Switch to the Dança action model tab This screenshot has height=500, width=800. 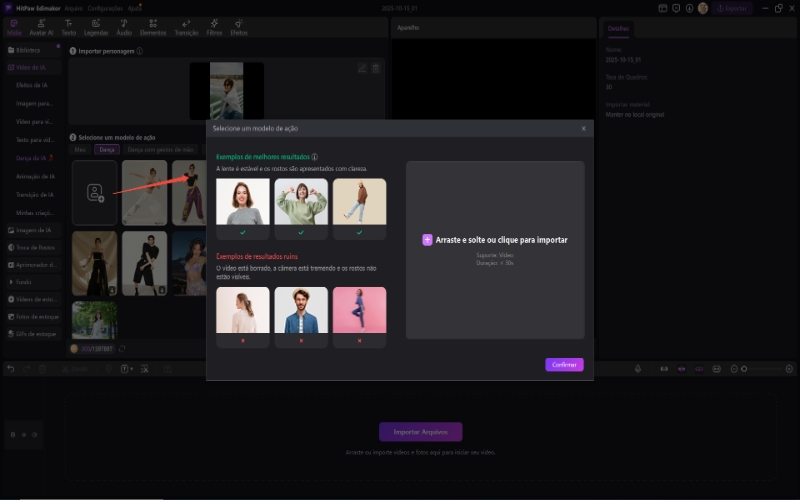pyautogui.click(x=107, y=149)
